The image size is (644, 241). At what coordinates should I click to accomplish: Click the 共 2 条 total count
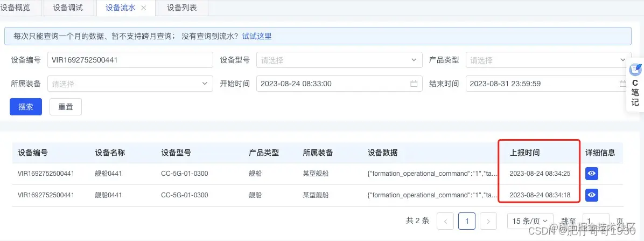click(x=418, y=221)
